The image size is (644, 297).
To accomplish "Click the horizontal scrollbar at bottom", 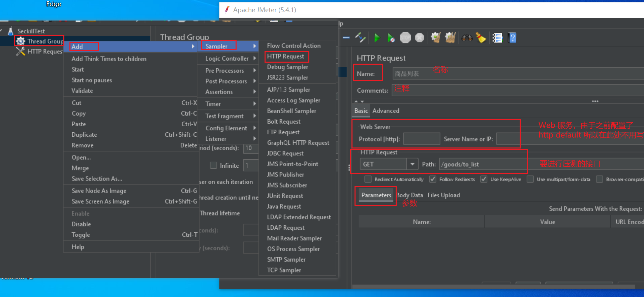I will [x=494, y=287].
